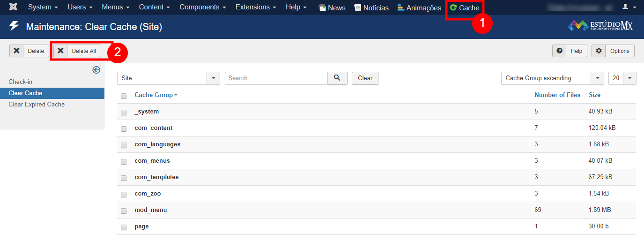
Task: Open the Components menu
Action: 202,8
